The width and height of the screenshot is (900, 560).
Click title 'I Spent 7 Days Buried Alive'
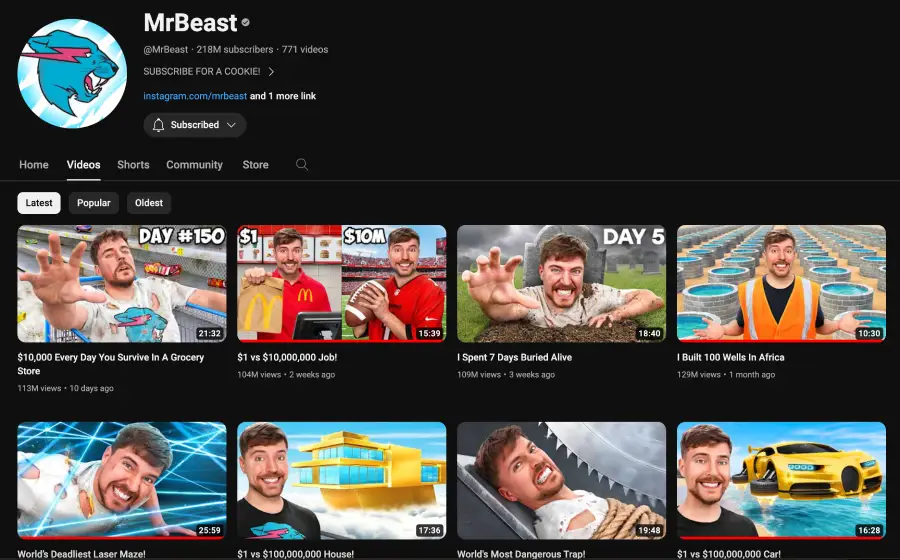[514, 357]
